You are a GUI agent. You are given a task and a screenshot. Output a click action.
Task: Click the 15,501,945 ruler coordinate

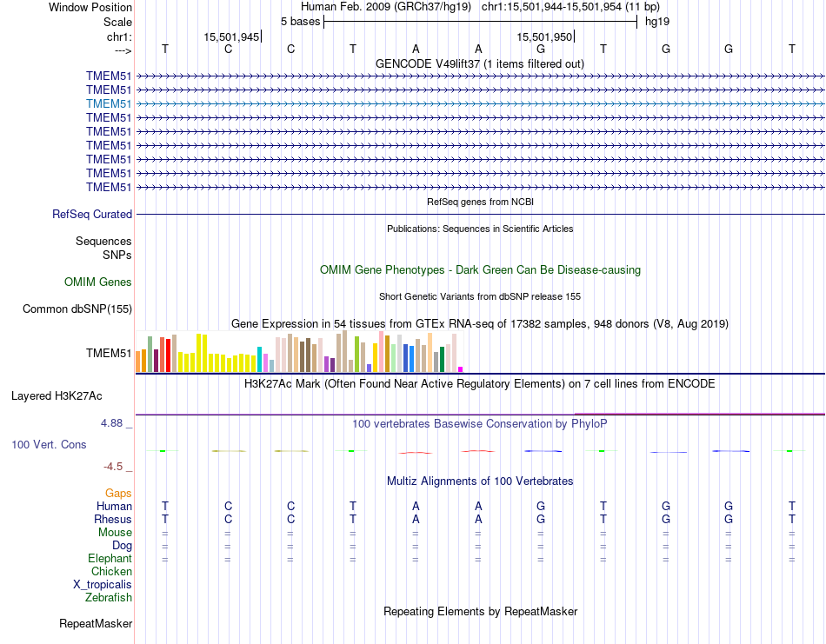tap(231, 37)
